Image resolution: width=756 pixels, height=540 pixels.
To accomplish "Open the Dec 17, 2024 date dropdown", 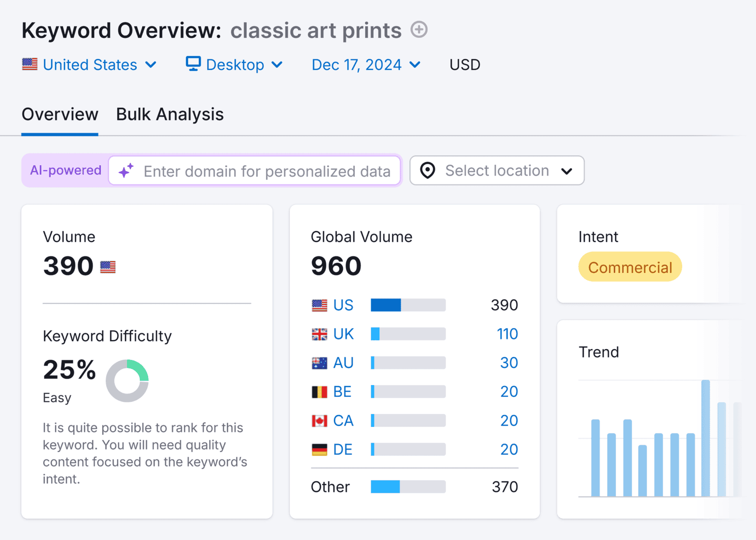I will click(x=366, y=64).
